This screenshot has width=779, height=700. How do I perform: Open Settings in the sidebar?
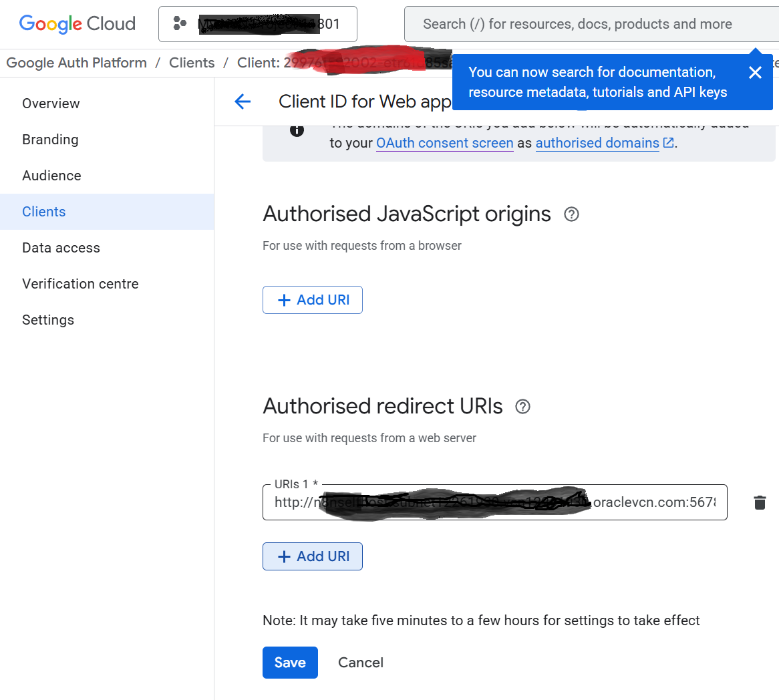pos(48,320)
